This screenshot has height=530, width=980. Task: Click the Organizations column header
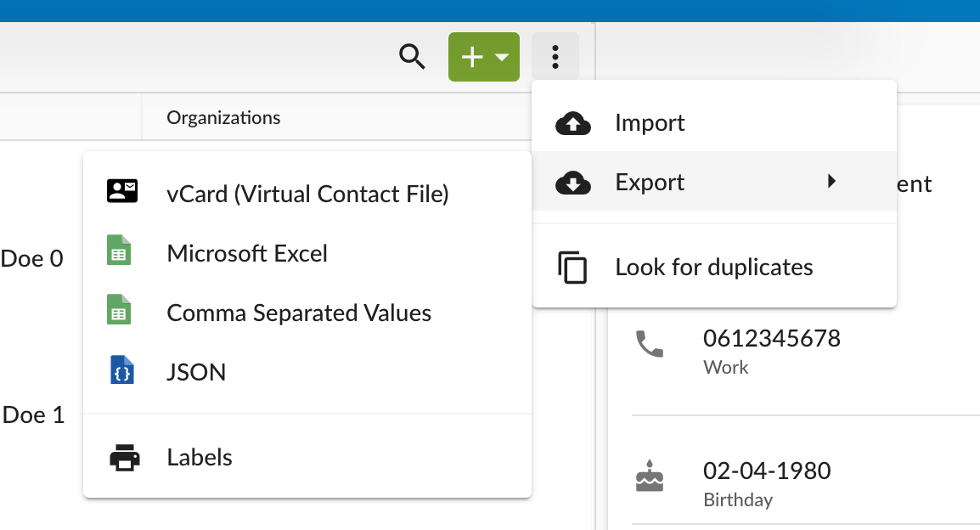click(223, 117)
